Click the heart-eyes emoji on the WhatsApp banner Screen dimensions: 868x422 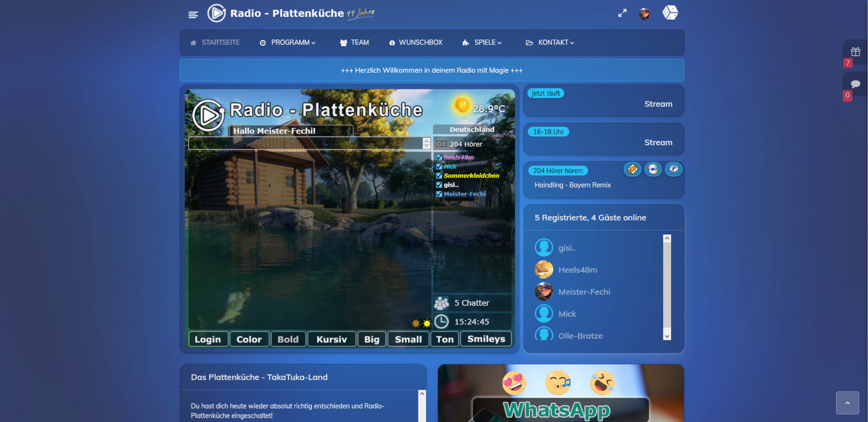coord(514,383)
